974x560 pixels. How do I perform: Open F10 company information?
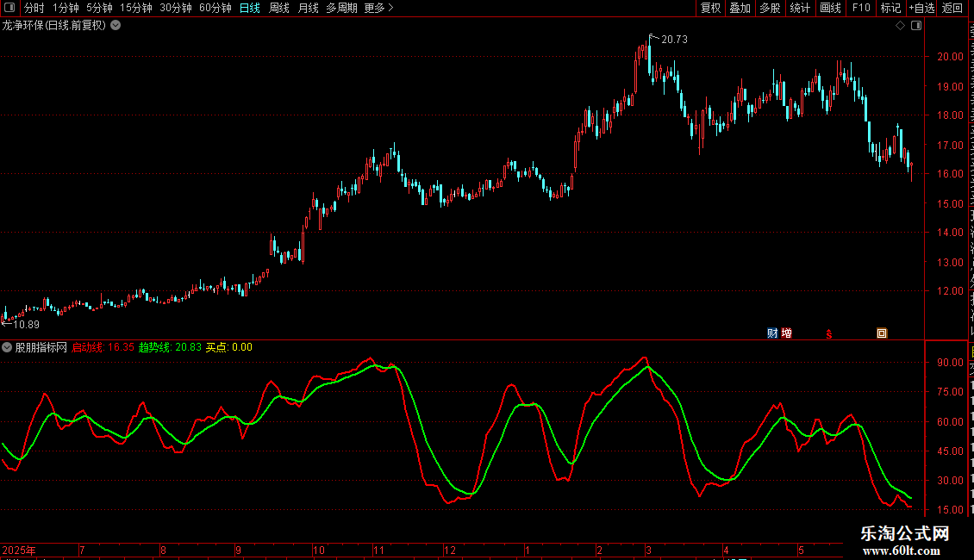point(861,8)
